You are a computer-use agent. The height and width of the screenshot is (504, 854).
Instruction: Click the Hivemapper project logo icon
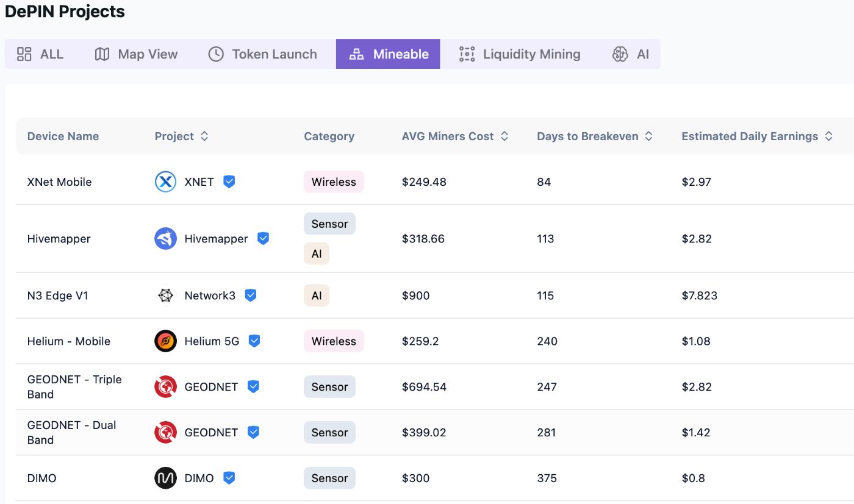coord(165,238)
